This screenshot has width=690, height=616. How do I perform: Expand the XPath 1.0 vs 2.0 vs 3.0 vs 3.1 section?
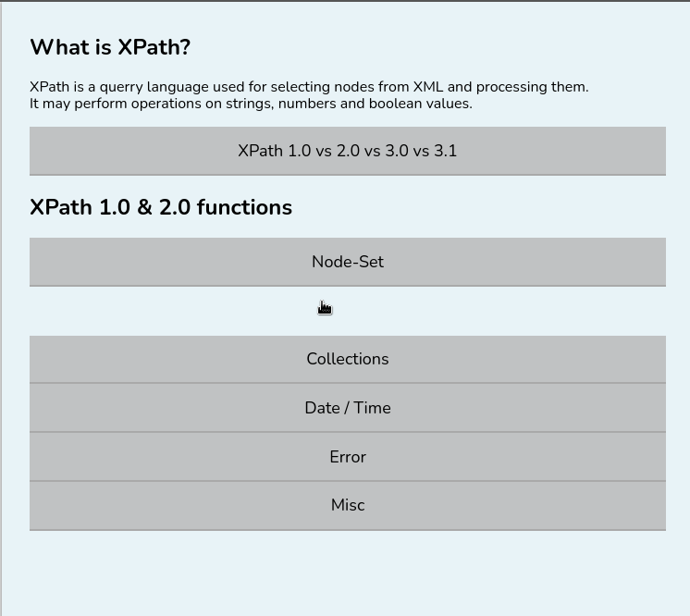pos(347,151)
